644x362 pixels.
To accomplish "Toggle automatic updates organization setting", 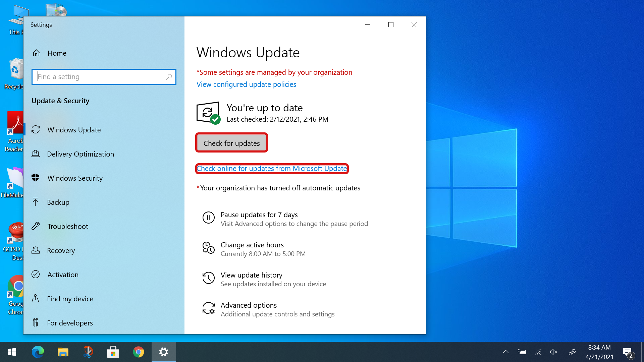I will tap(278, 188).
